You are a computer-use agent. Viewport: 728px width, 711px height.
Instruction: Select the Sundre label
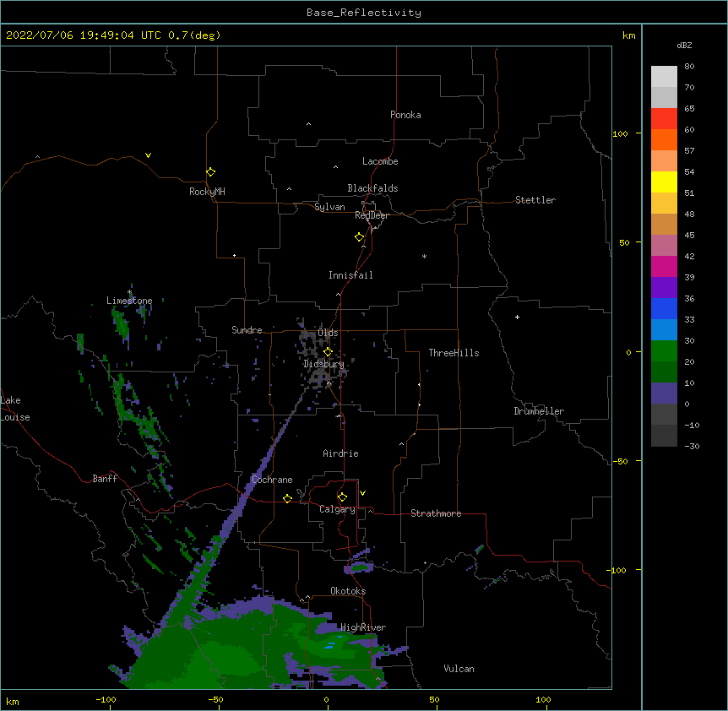[x=247, y=330]
